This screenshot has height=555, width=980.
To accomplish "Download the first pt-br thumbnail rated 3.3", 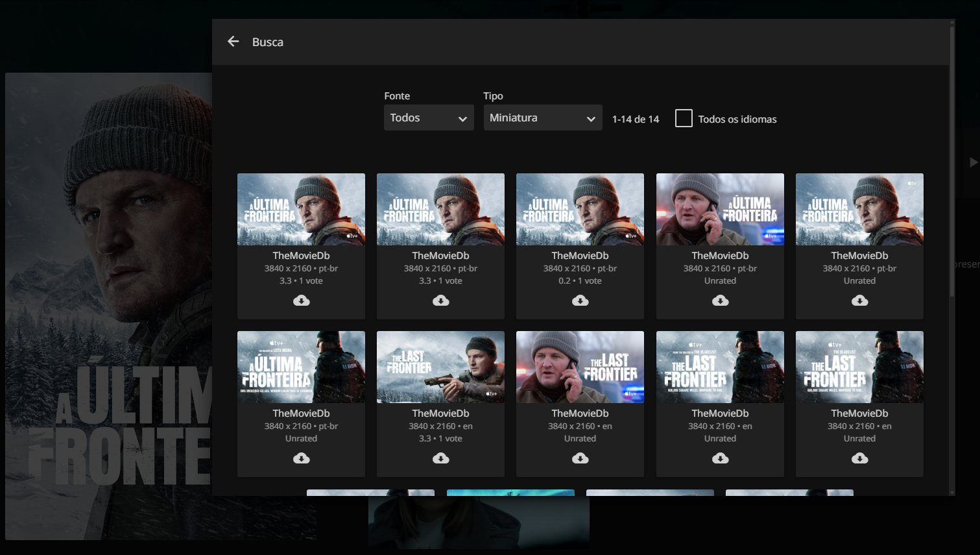I will [x=301, y=301].
